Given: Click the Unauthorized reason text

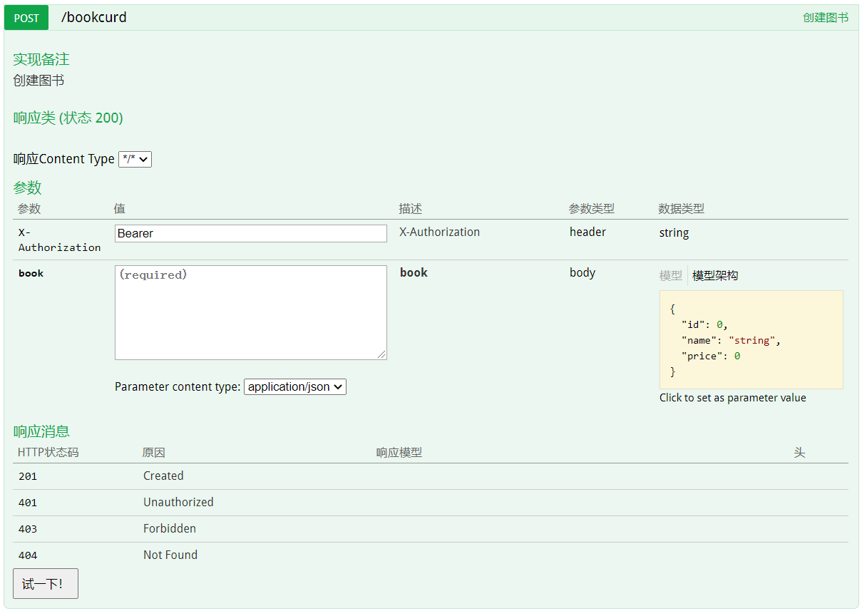Looking at the screenshot, I should 178,502.
